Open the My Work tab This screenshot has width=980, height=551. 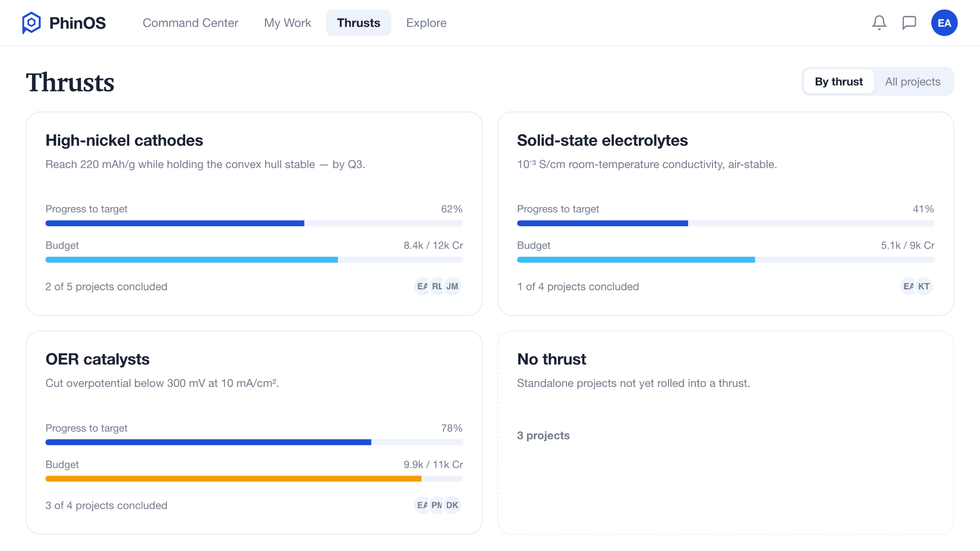pyautogui.click(x=288, y=23)
